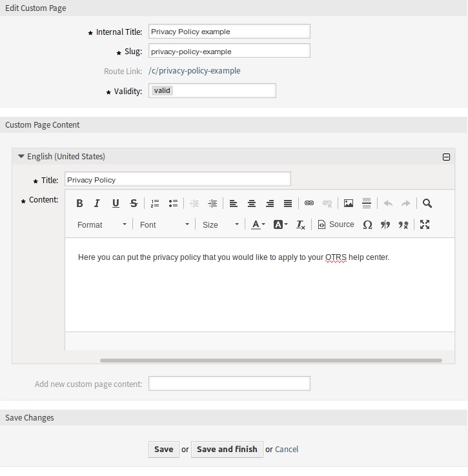Click the Privacy Policy Title field
This screenshot has width=468, height=476.
coord(178,179)
